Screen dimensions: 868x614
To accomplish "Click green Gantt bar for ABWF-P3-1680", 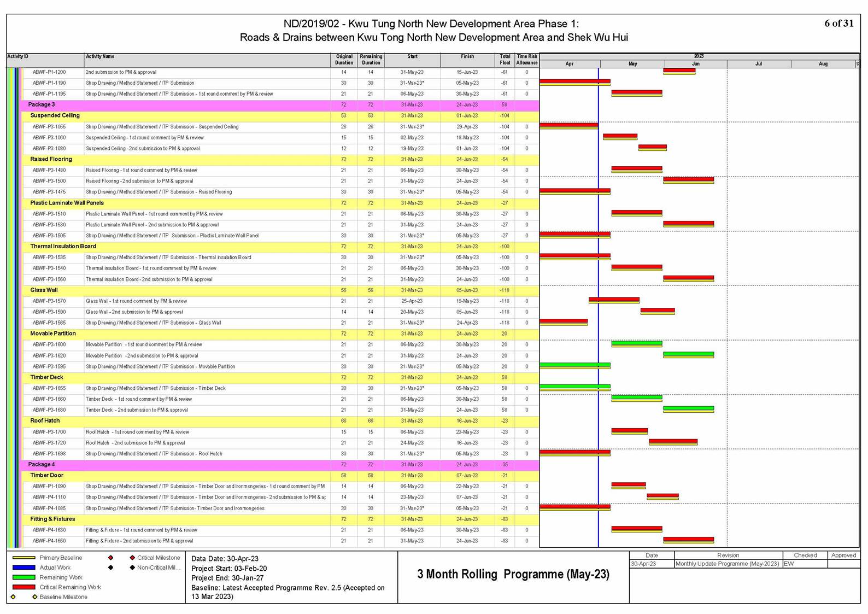I will pos(689,408).
